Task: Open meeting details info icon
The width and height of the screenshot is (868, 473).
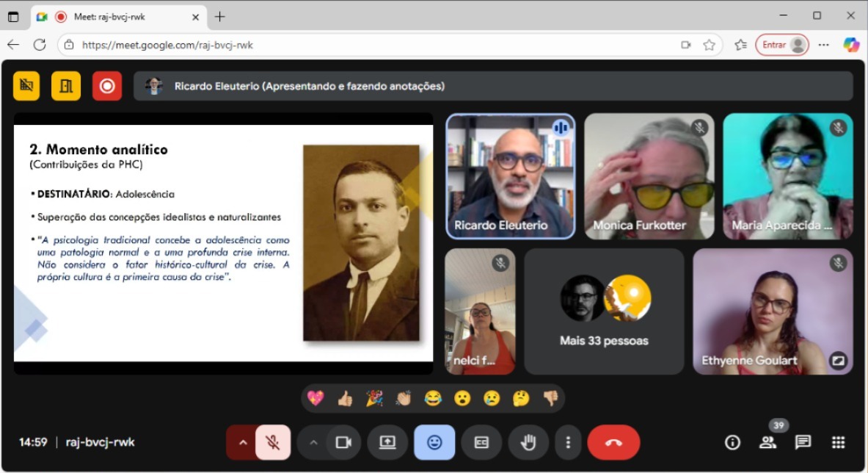Action: coord(732,442)
